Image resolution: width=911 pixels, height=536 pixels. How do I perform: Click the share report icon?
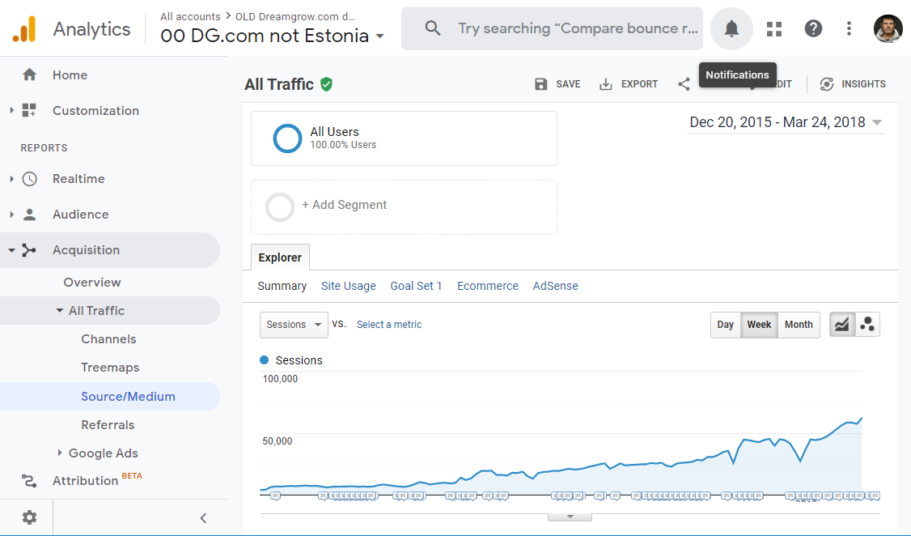click(684, 85)
